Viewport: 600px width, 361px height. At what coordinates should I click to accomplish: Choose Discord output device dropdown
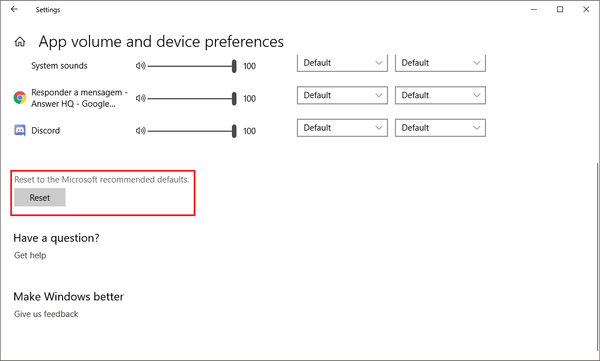[x=342, y=128]
